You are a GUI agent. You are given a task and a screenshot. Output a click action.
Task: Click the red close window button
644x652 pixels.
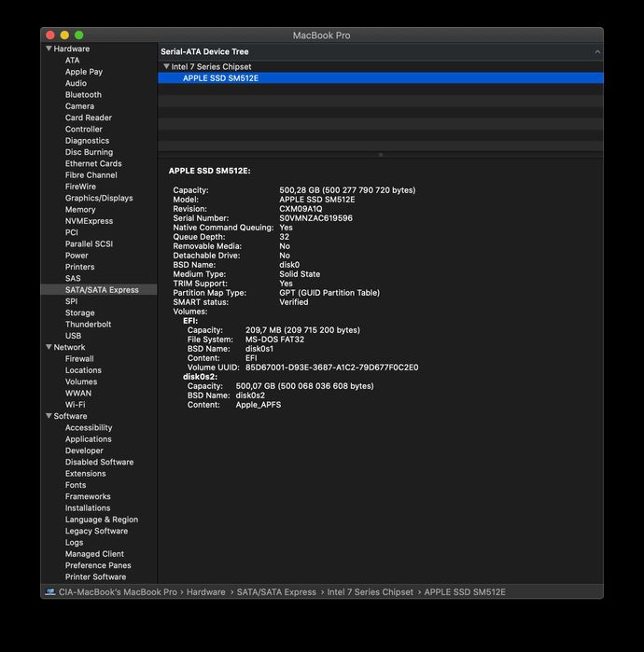pos(50,35)
